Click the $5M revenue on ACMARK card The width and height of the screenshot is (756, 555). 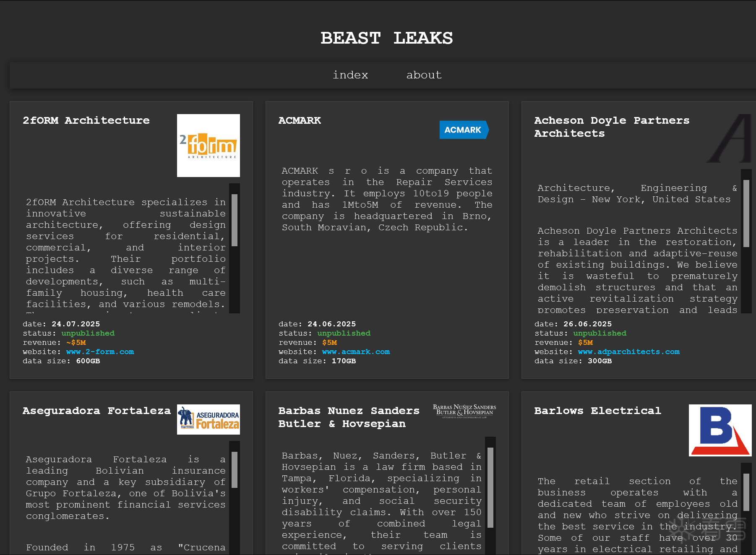329,342
